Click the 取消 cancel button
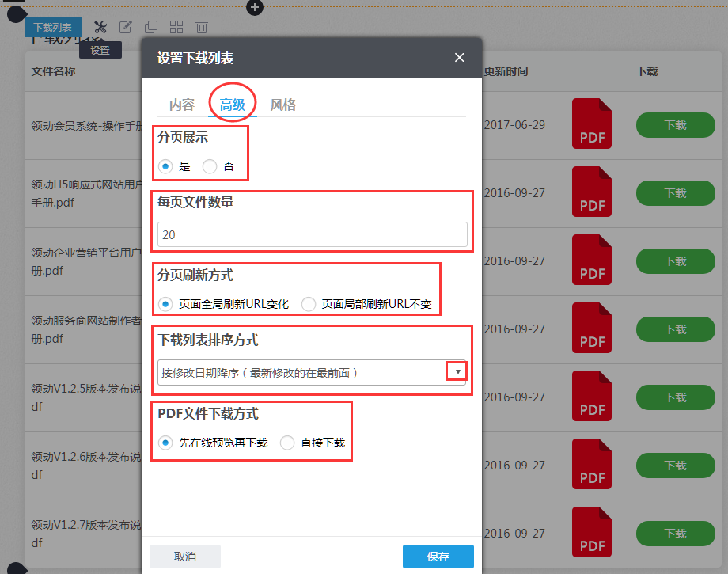Viewport: 728px width, 574px height. [184, 556]
